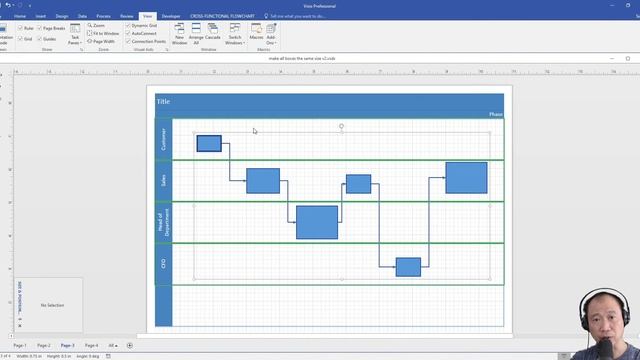Click the Phase label in the header
The width and height of the screenshot is (640, 360).
coord(496,114)
